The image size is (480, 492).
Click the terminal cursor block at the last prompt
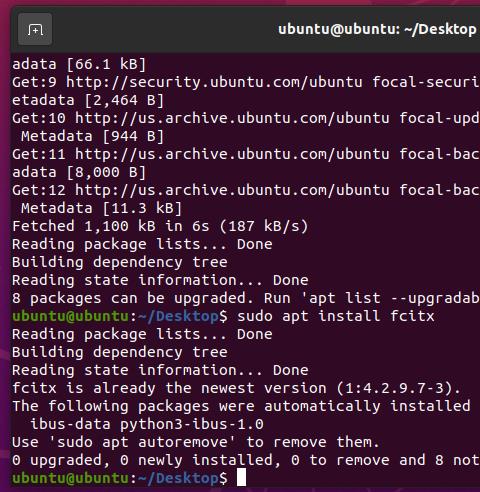pyautogui.click(x=241, y=477)
